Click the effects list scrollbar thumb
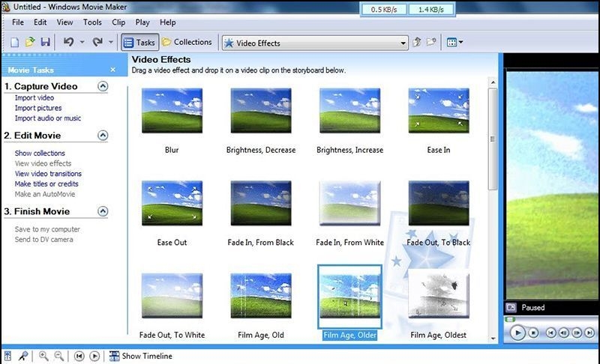Viewport: 600px width, 364px height. tap(493, 139)
